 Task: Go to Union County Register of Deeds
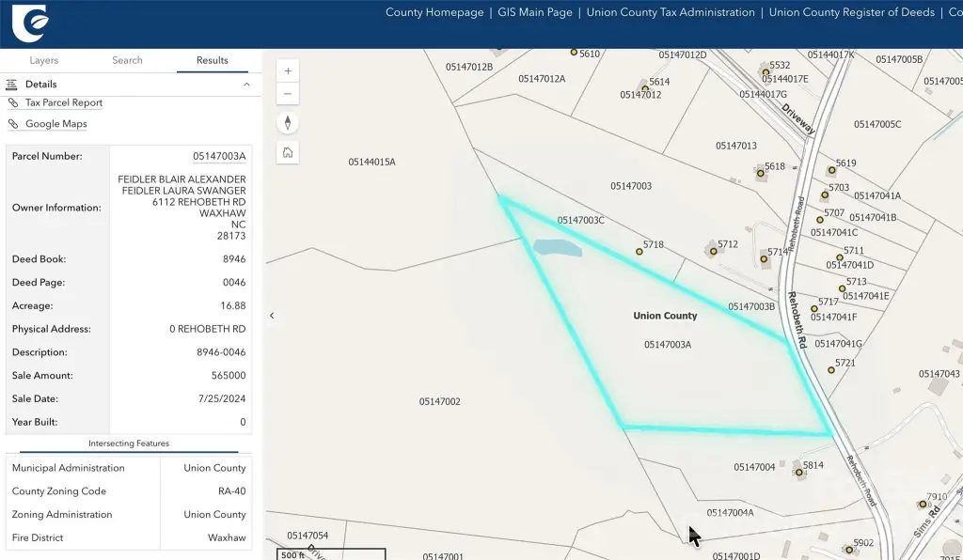[851, 13]
